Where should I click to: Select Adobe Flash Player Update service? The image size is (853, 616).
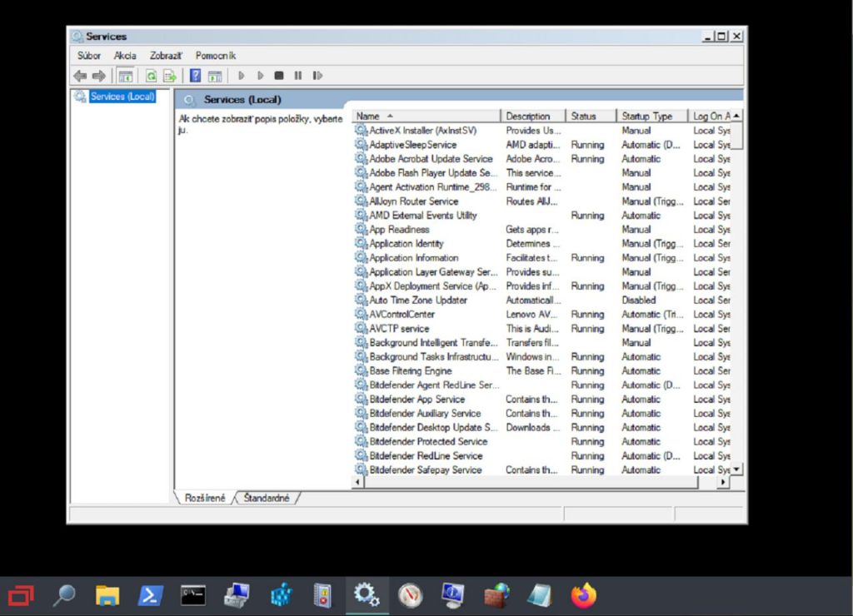(541, 173)
